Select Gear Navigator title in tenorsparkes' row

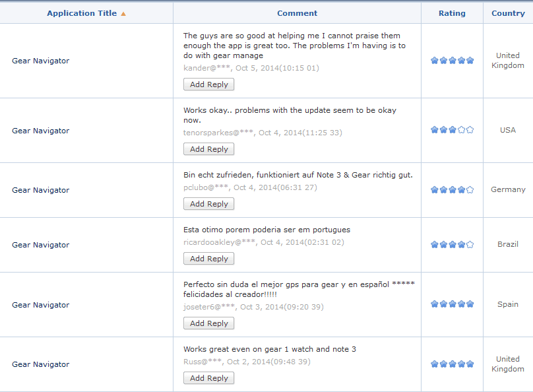coord(41,131)
